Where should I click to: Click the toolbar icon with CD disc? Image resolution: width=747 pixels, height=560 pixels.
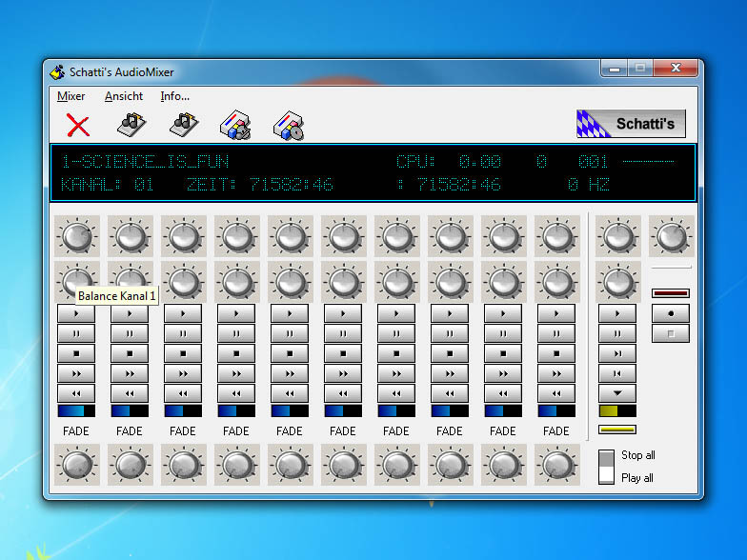(289, 125)
